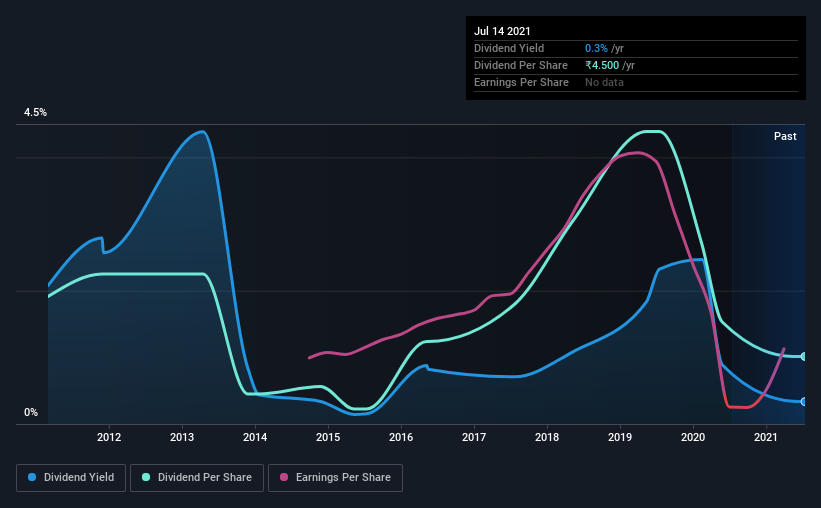Click the Dividend Per Share endpoint marker
Image resolution: width=821 pixels, height=508 pixels.
804,357
